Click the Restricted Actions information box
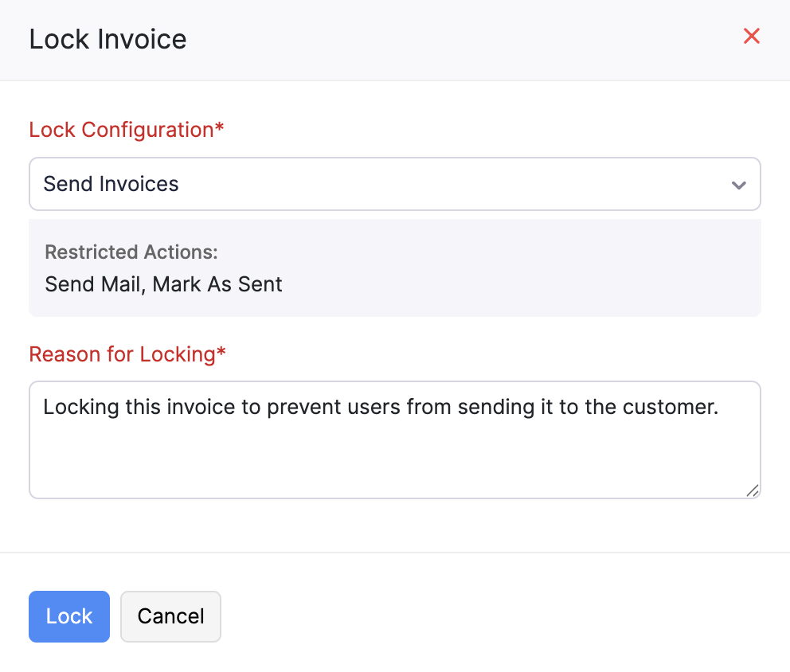Viewport: 790px width, 672px height. [x=395, y=268]
